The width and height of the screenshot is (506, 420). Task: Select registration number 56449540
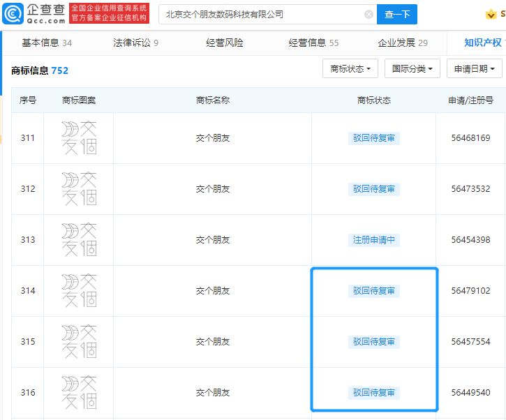(470, 393)
